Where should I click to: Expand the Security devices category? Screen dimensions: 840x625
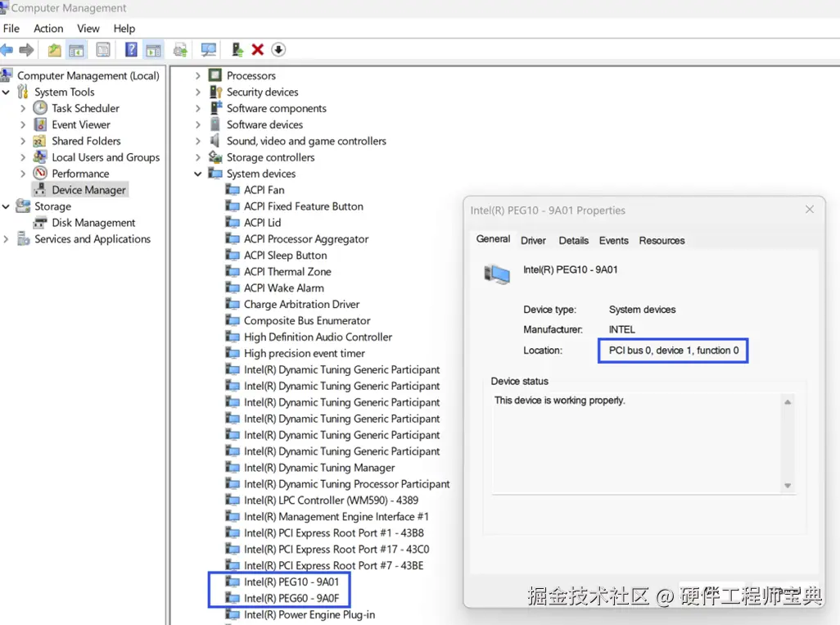click(197, 93)
